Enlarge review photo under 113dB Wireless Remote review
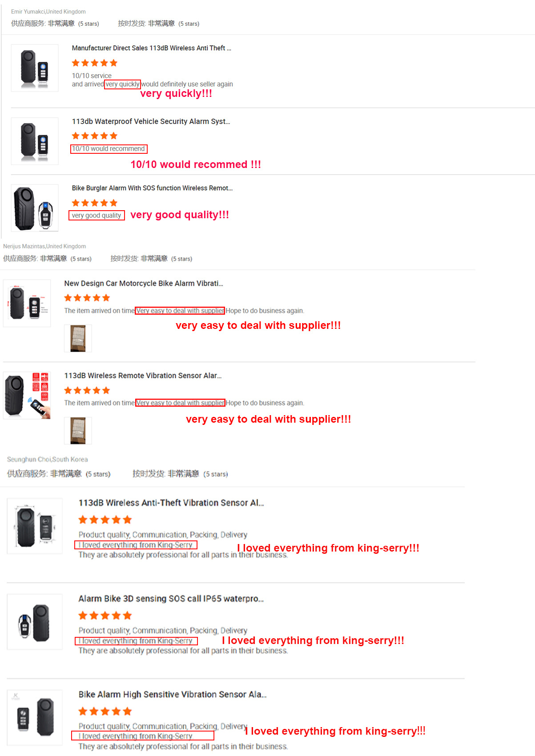Image resolution: width=535 pixels, height=756 pixels. (x=78, y=430)
